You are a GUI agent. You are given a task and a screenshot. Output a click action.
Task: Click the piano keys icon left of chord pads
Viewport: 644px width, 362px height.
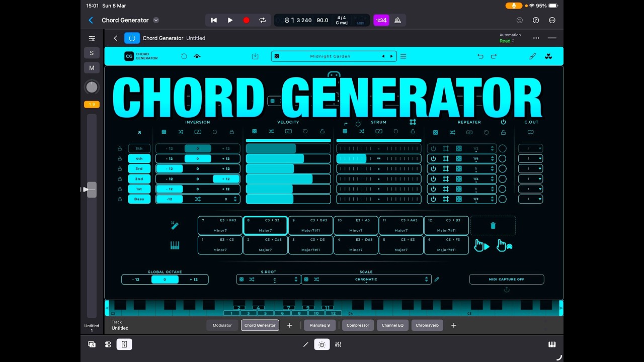click(175, 245)
